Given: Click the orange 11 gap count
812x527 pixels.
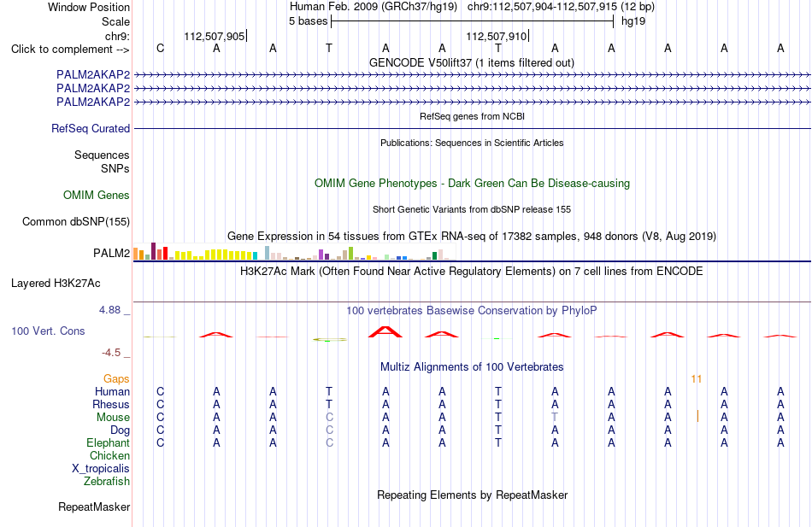Looking at the screenshot, I should coord(697,379).
